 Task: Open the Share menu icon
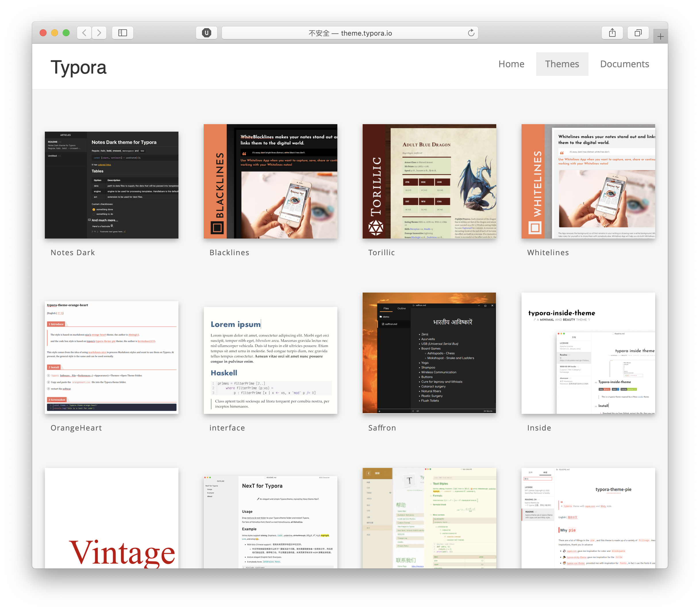[612, 33]
